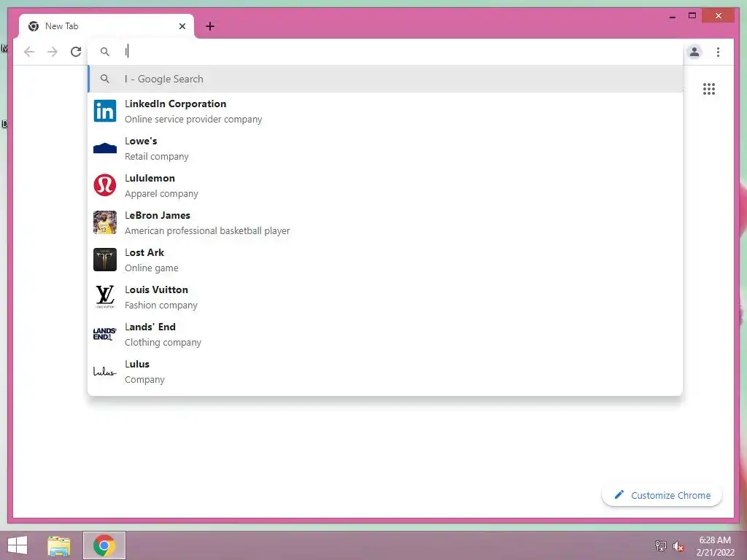Open the Google apps grid
This screenshot has width=747, height=560.
point(709,88)
